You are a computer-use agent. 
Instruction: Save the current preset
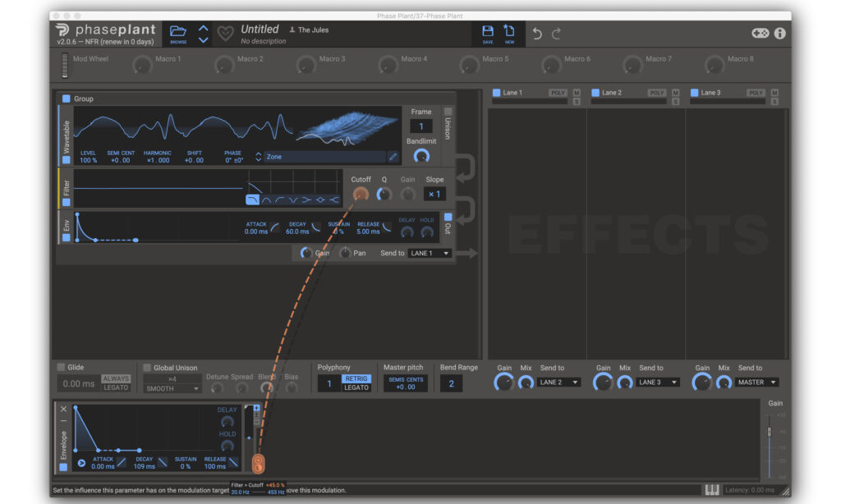[x=488, y=33]
